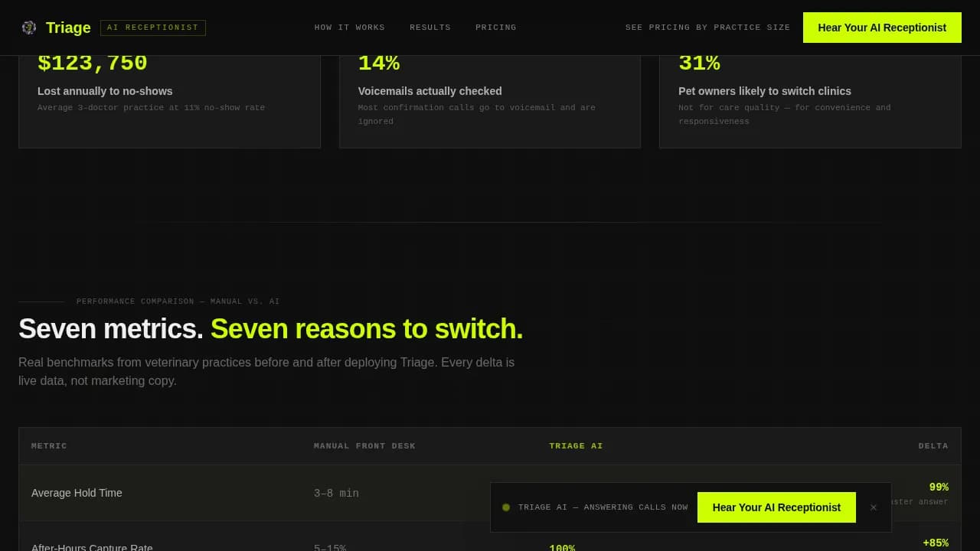This screenshot has width=980, height=551.
Task: Click the METRIC column header
Action: coord(48,445)
